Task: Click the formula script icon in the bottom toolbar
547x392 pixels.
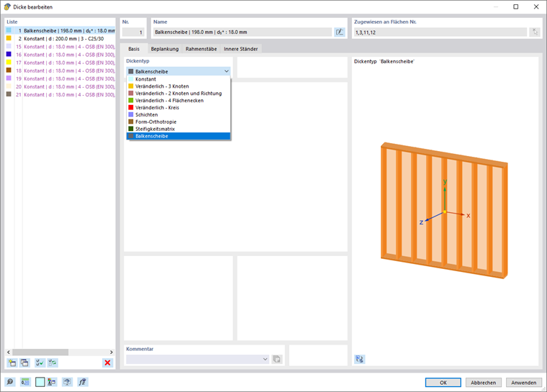Action: point(82,382)
